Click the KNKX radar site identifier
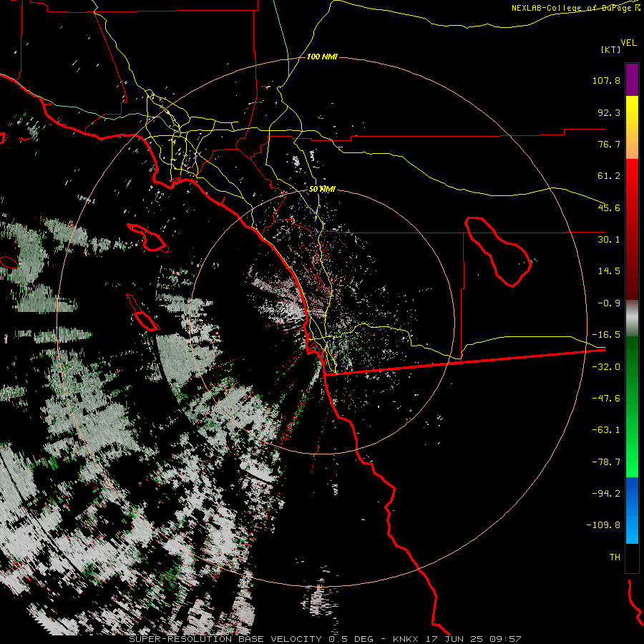Image resolution: width=644 pixels, height=644 pixels. point(406,639)
